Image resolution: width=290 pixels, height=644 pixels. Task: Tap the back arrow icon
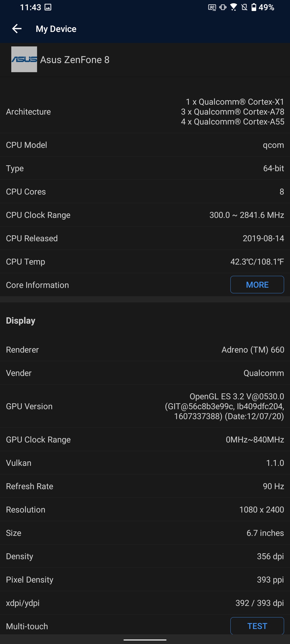click(x=17, y=29)
